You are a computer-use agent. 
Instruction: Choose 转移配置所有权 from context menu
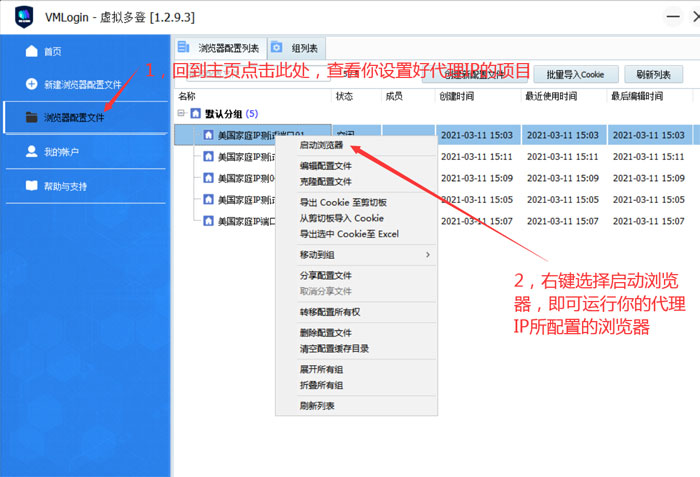(x=330, y=312)
